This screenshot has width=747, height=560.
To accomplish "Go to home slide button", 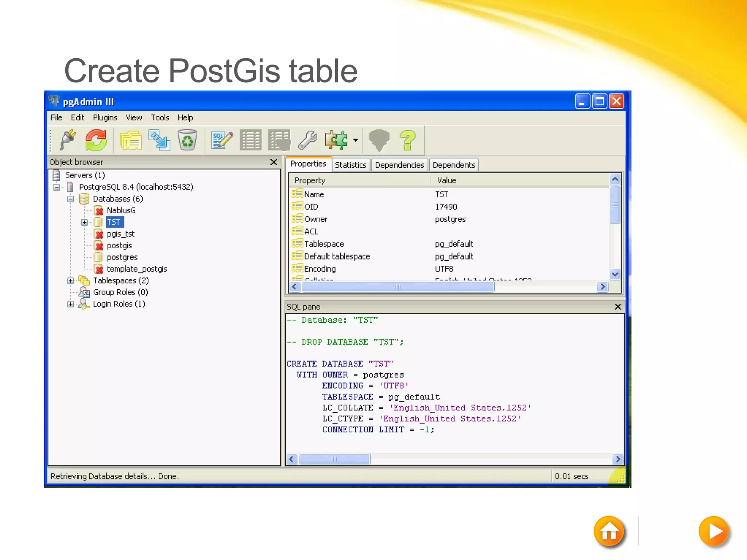I will click(609, 532).
